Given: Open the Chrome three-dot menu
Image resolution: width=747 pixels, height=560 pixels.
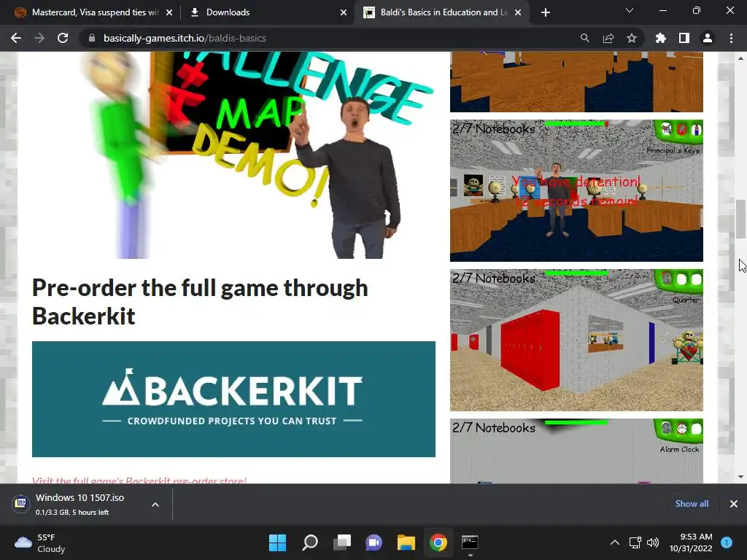Looking at the screenshot, I should tap(731, 38).
